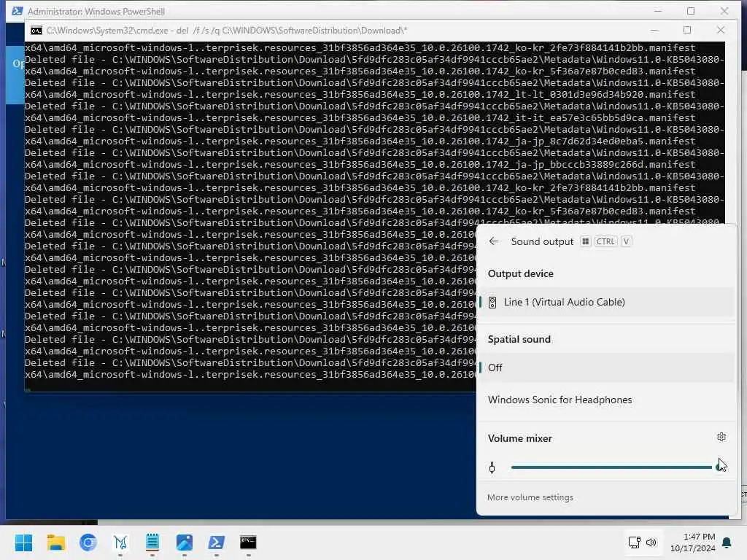Click the Administrator: Windows PowerShell title bar
The width and height of the screenshot is (747, 560).
tap(96, 12)
